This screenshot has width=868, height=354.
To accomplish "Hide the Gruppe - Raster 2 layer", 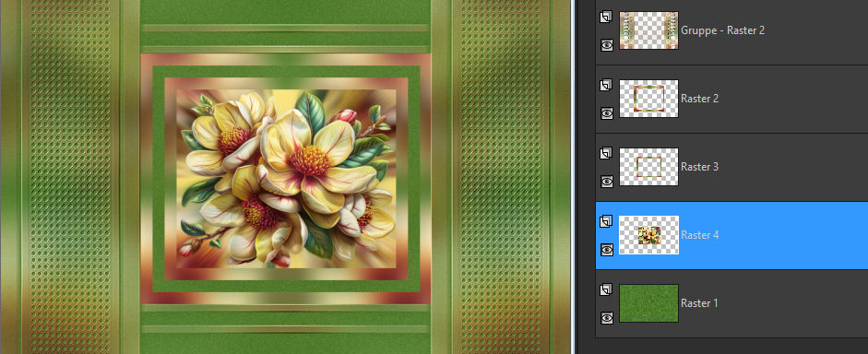I will tap(607, 45).
